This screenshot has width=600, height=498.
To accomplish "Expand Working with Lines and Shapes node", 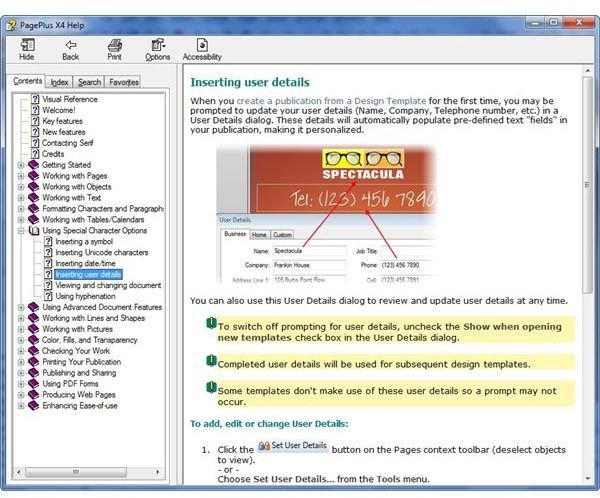I will [x=21, y=318].
